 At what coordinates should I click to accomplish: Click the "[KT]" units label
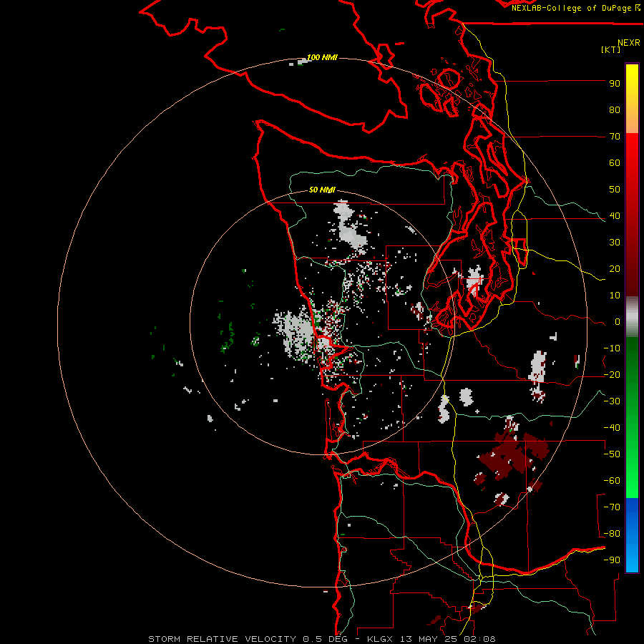pos(611,50)
